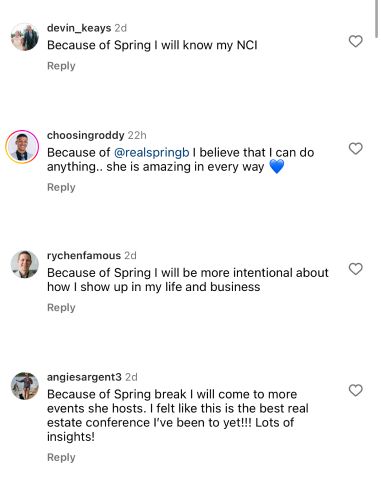The image size is (381, 484).
Task: Reply to choosingroddy's comment
Action: (61, 187)
